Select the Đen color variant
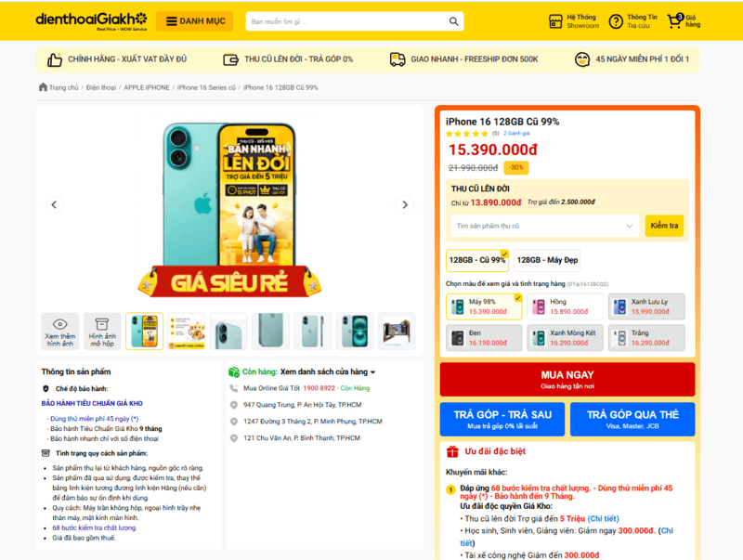 [x=484, y=338]
